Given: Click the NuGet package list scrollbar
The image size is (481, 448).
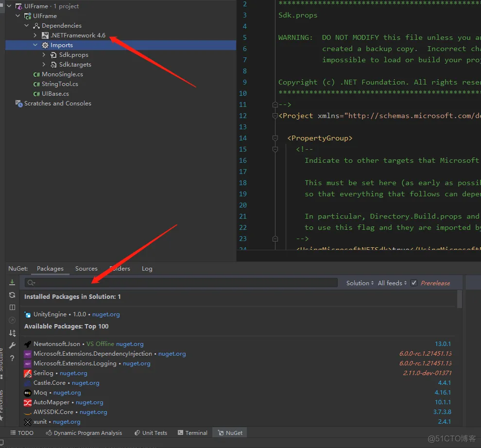Looking at the screenshot, I should coord(460,299).
